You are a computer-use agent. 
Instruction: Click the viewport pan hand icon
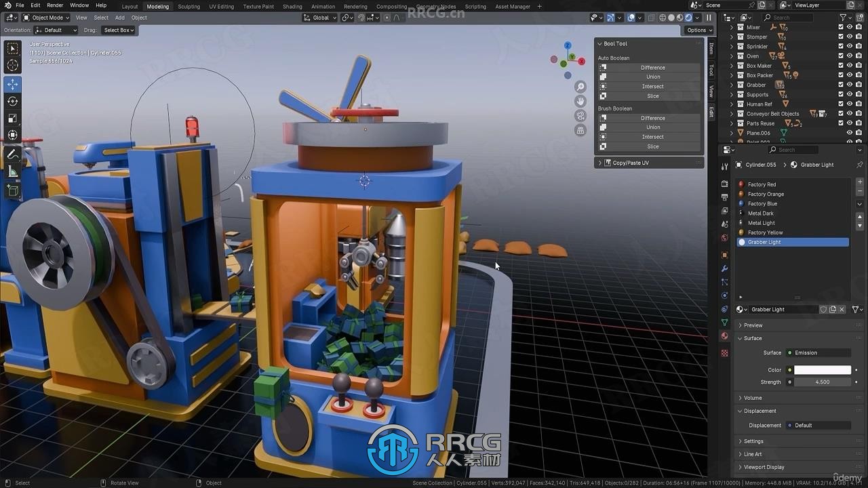tap(580, 101)
